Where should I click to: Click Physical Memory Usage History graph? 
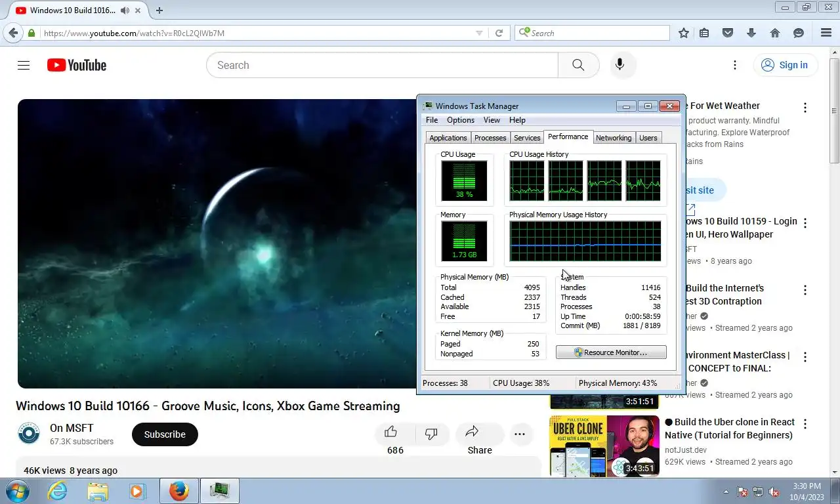coord(585,241)
